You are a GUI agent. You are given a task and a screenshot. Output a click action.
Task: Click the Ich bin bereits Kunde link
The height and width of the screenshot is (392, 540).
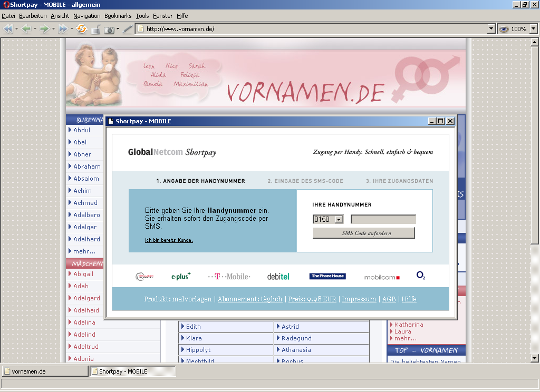tap(169, 240)
